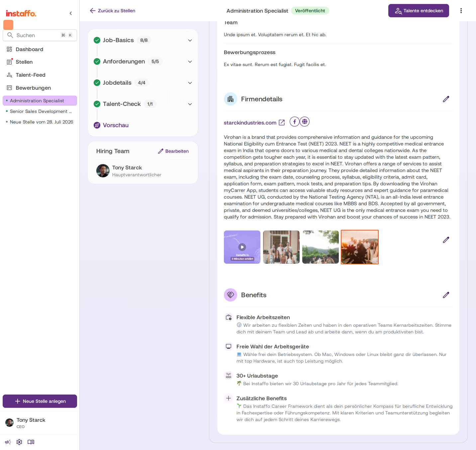Edit the company images with the pencil icon
Image resolution: width=476 pixels, height=450 pixels.
pos(446,240)
